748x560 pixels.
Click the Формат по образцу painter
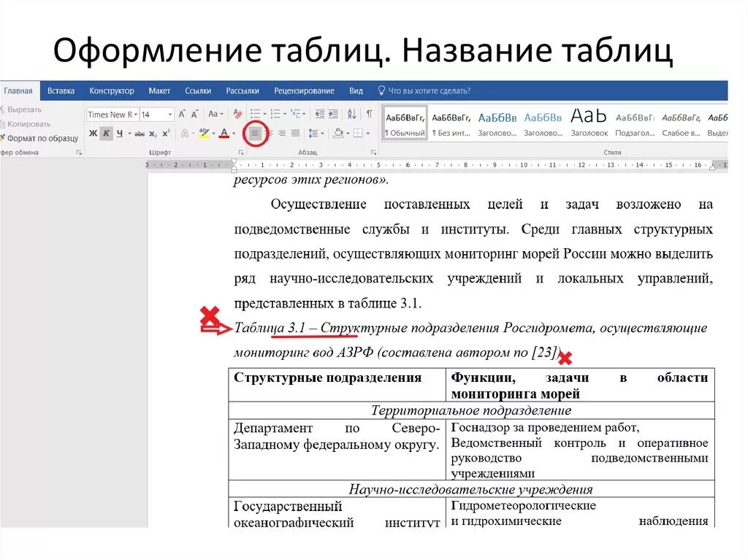click(39, 138)
